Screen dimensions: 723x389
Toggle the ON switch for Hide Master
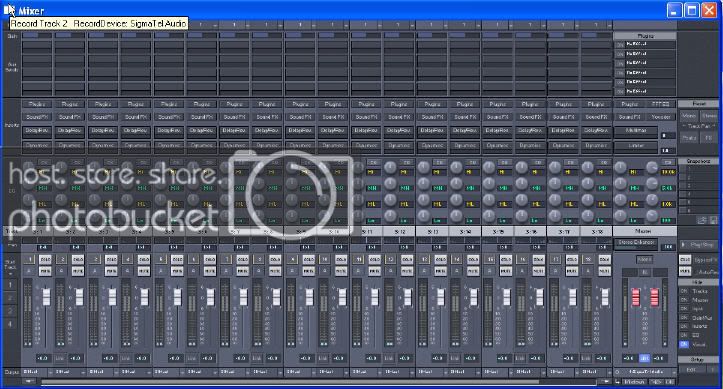pyautogui.click(x=684, y=300)
